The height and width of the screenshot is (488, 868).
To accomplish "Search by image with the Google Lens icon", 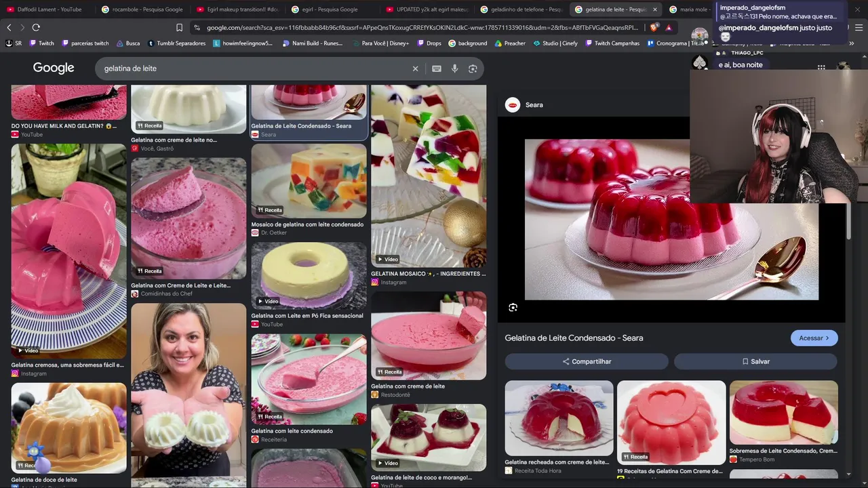I will pos(473,68).
